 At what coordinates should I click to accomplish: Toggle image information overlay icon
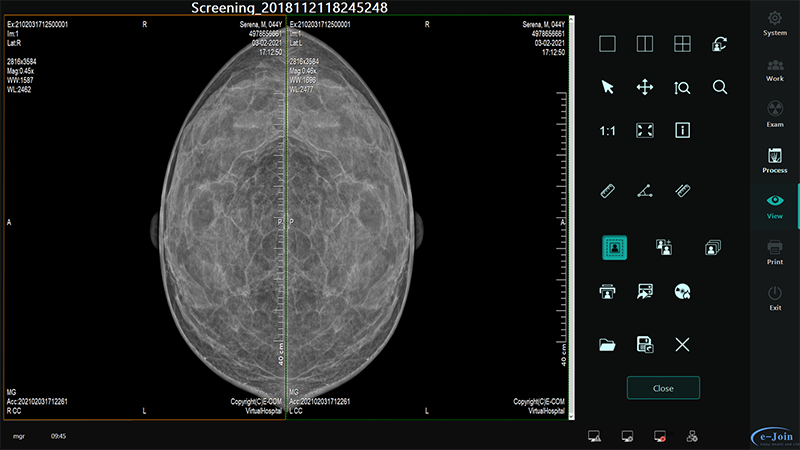(682, 130)
